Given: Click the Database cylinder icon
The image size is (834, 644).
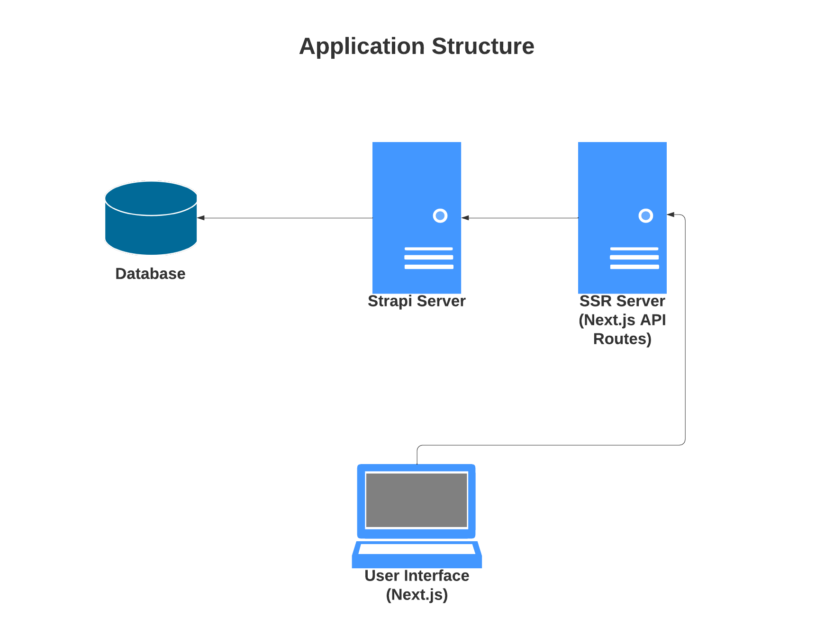Looking at the screenshot, I should tap(151, 218).
